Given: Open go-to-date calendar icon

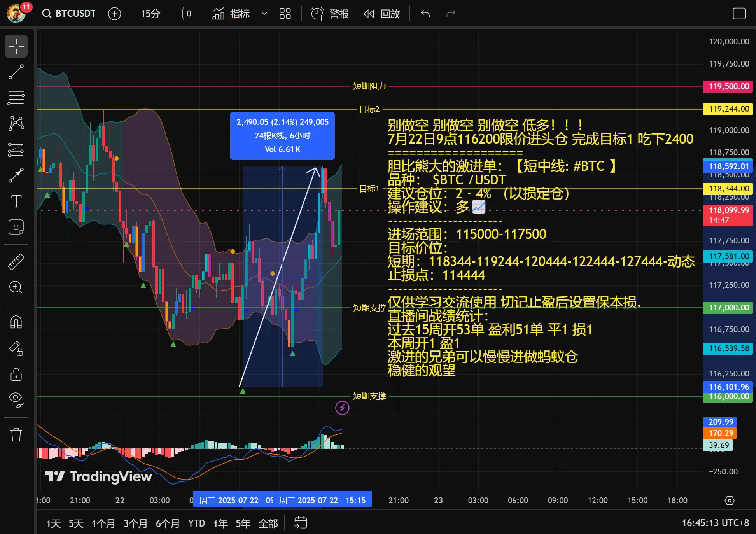Looking at the screenshot, I should 300,523.
